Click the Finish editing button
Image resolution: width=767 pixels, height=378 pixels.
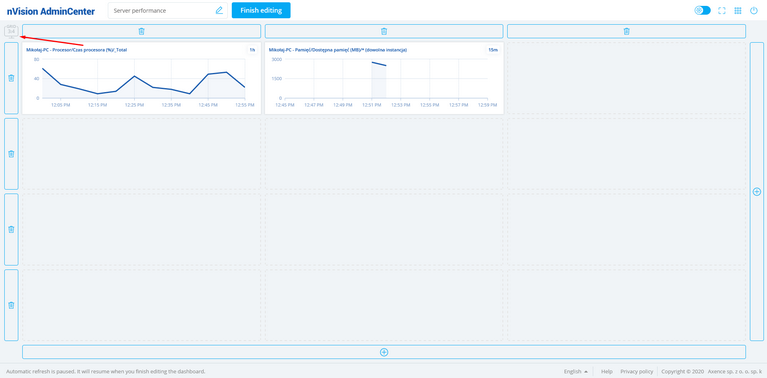261,10
